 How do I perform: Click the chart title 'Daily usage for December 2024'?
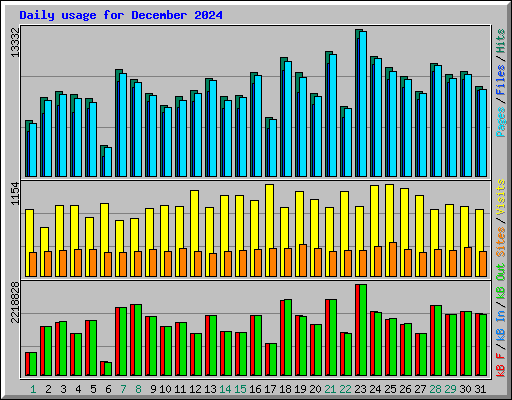(x=121, y=15)
